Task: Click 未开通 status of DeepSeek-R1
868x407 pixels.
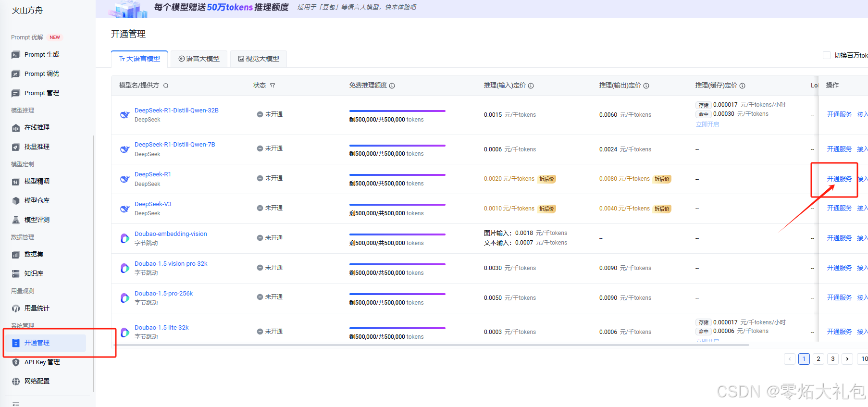Action: [x=270, y=178]
